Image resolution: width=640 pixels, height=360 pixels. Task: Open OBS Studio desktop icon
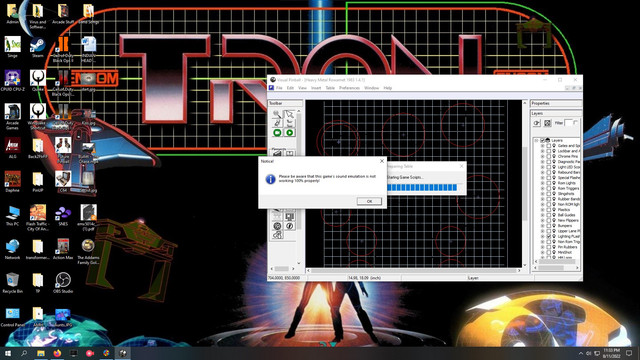click(x=62, y=283)
